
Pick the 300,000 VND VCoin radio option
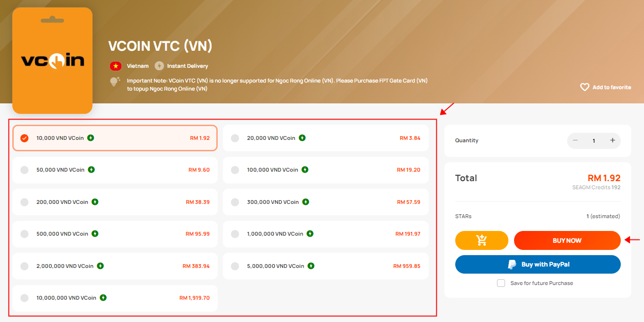(235, 202)
